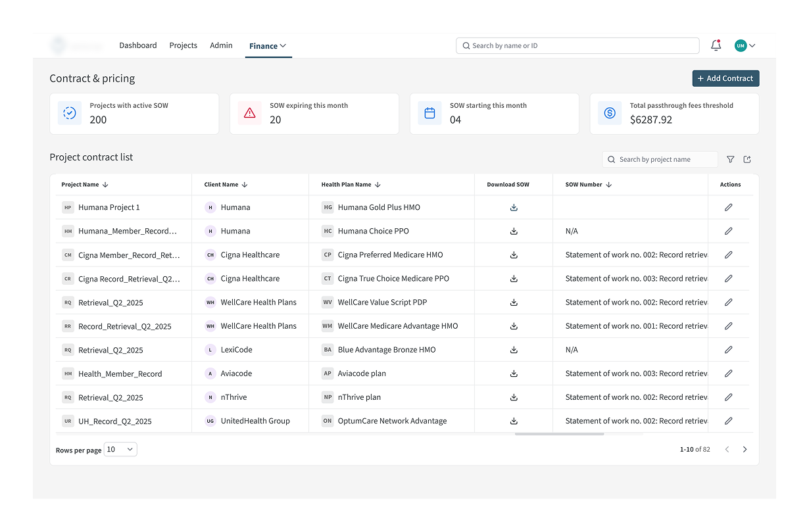Open the Rows per page dropdown
809x532 pixels.
click(x=120, y=450)
